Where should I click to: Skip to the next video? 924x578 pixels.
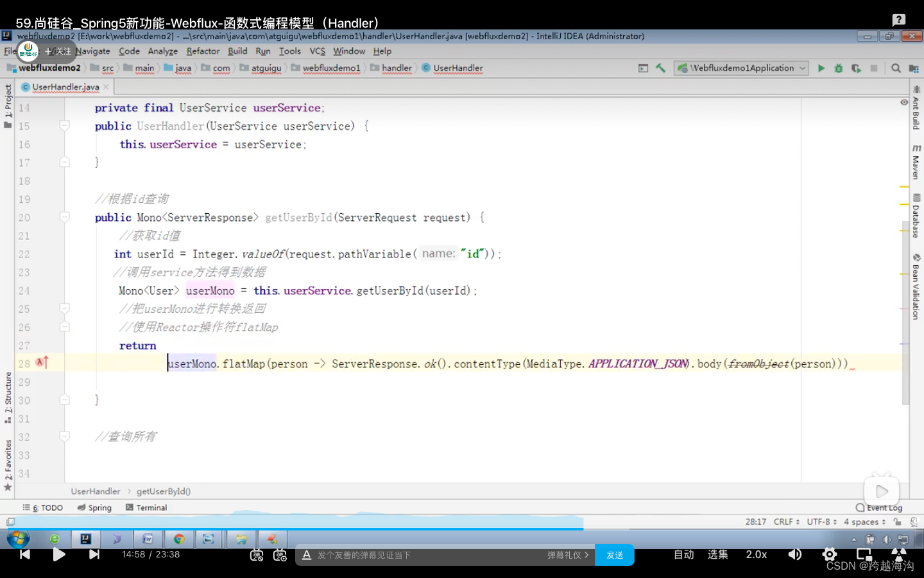coord(94,554)
